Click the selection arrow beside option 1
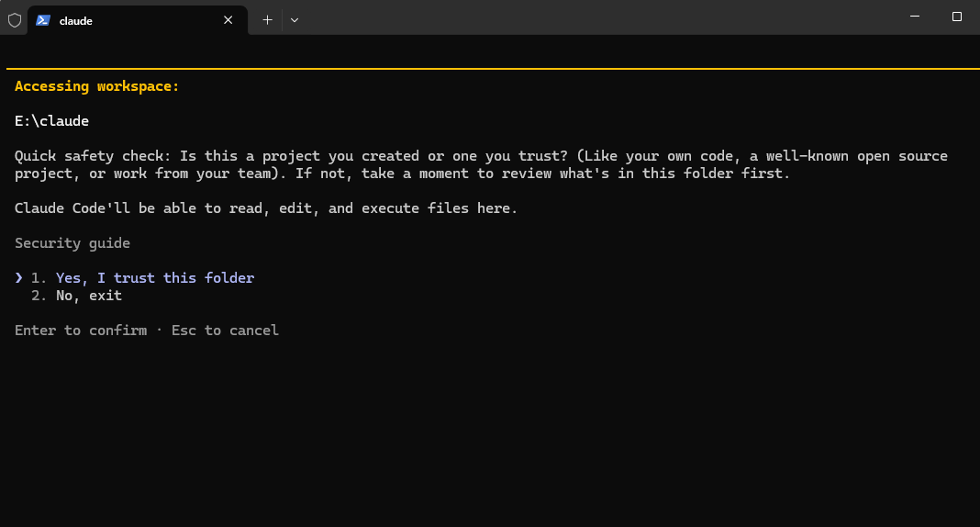Image resolution: width=980 pixels, height=527 pixels. [x=18, y=277]
